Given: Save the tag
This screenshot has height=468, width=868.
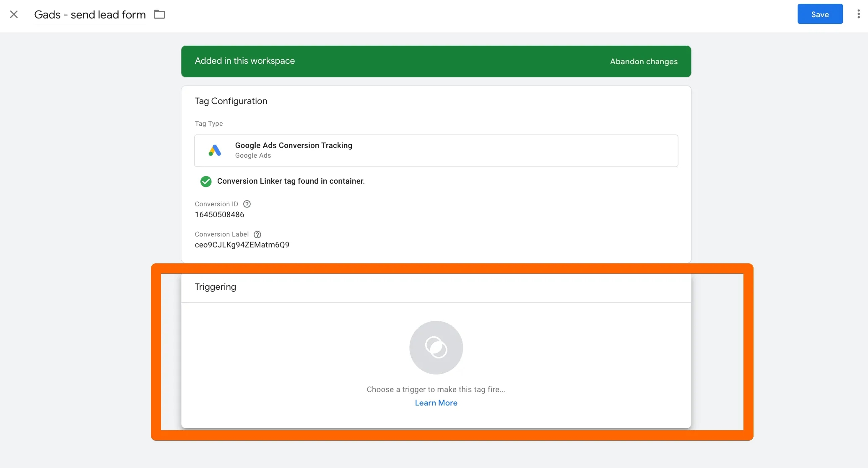Looking at the screenshot, I should (820, 14).
